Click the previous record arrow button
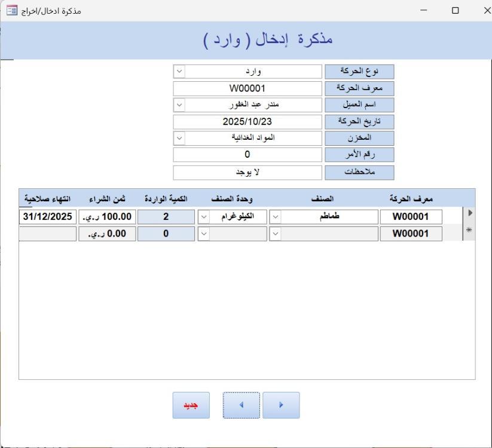Screen dimensions: 492x448 tap(242, 405)
